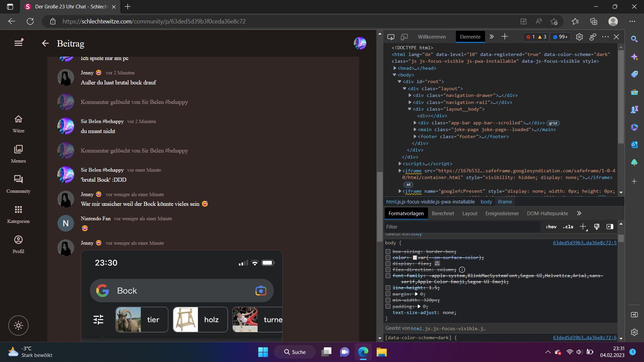
Task: Enable the color property checkbox
Action: 388,257
